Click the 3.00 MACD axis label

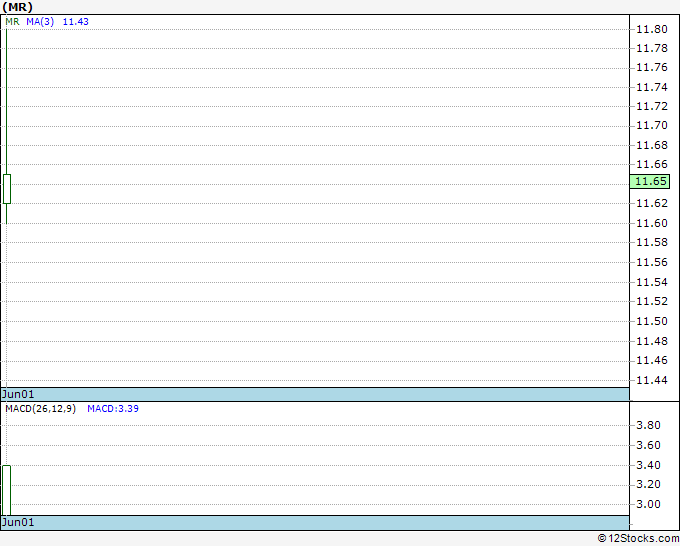pyautogui.click(x=648, y=504)
